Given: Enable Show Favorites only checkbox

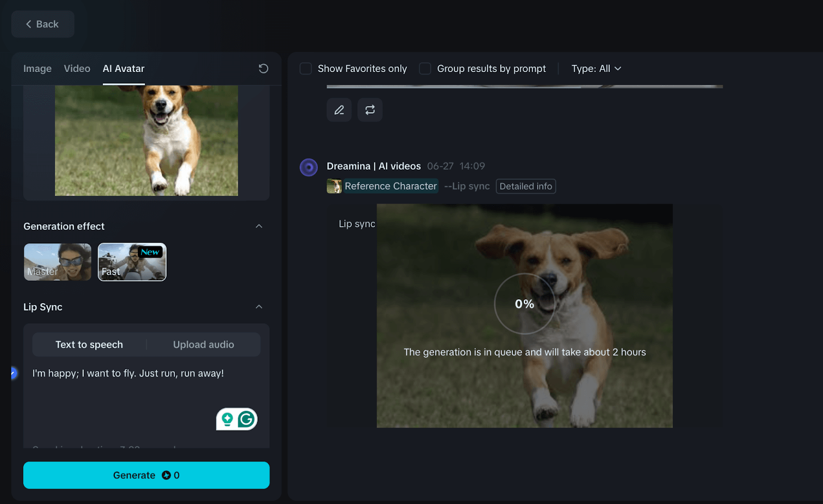Looking at the screenshot, I should 306,68.
